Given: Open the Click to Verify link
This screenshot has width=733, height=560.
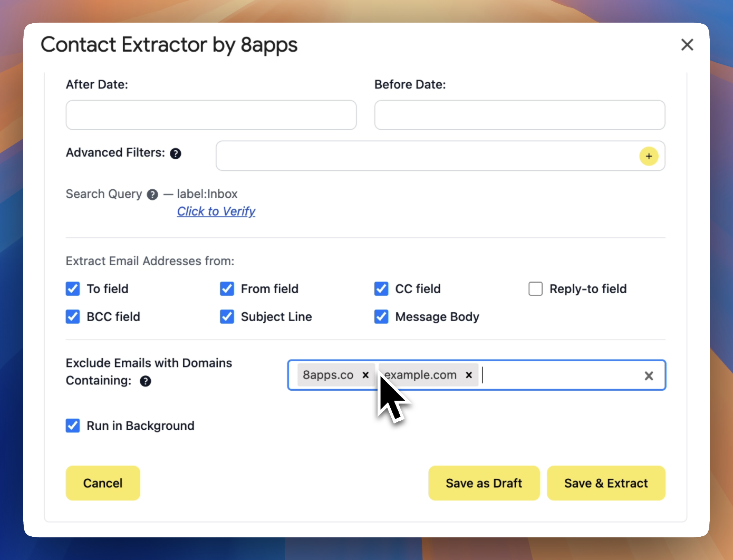Looking at the screenshot, I should click(216, 211).
